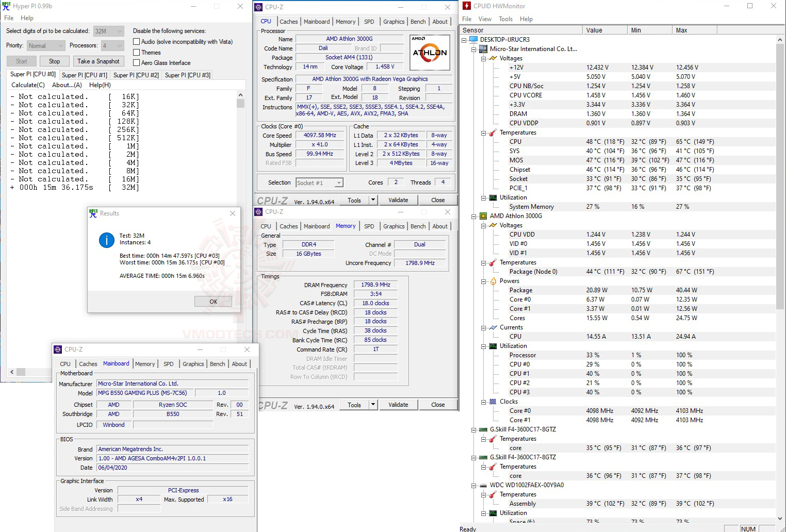Click Validate in the CPU window
Viewport: 786px width, 532px height.
pos(398,200)
